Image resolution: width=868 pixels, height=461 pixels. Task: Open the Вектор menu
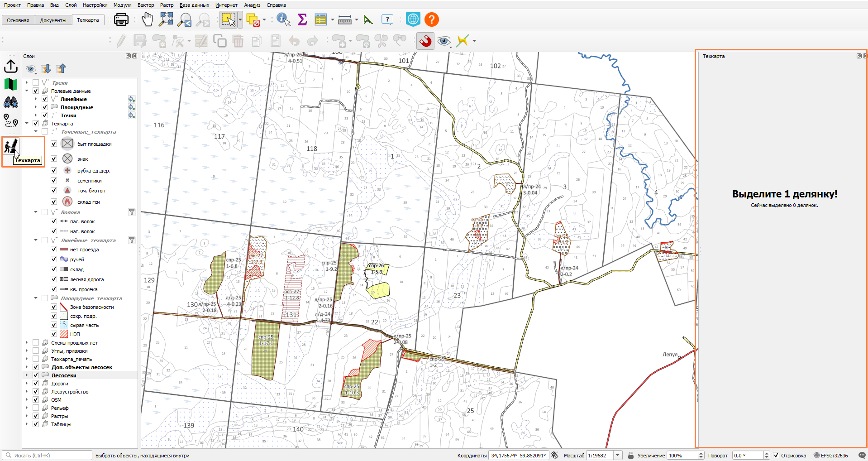[146, 5]
